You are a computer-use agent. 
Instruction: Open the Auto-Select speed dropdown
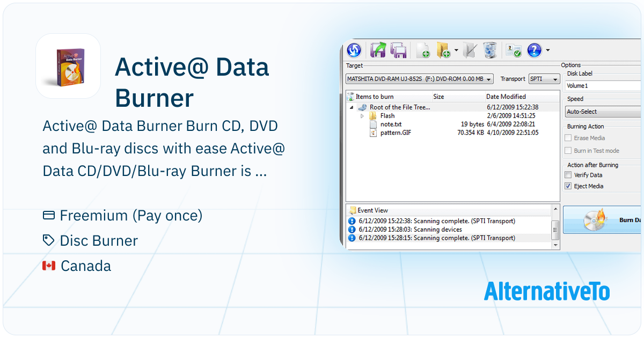[x=603, y=112]
